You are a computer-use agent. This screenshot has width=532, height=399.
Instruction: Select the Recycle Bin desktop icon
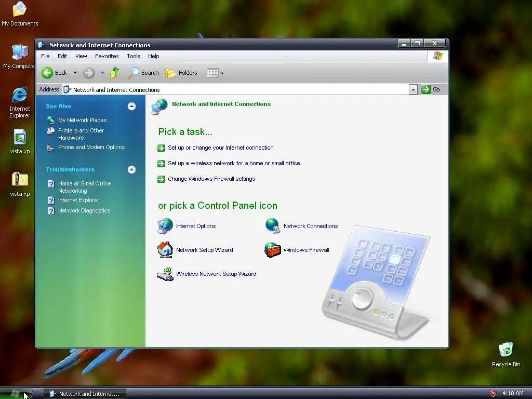point(506,350)
